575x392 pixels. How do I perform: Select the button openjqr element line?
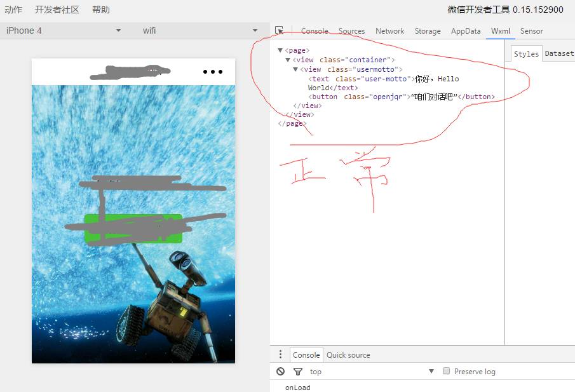point(401,97)
